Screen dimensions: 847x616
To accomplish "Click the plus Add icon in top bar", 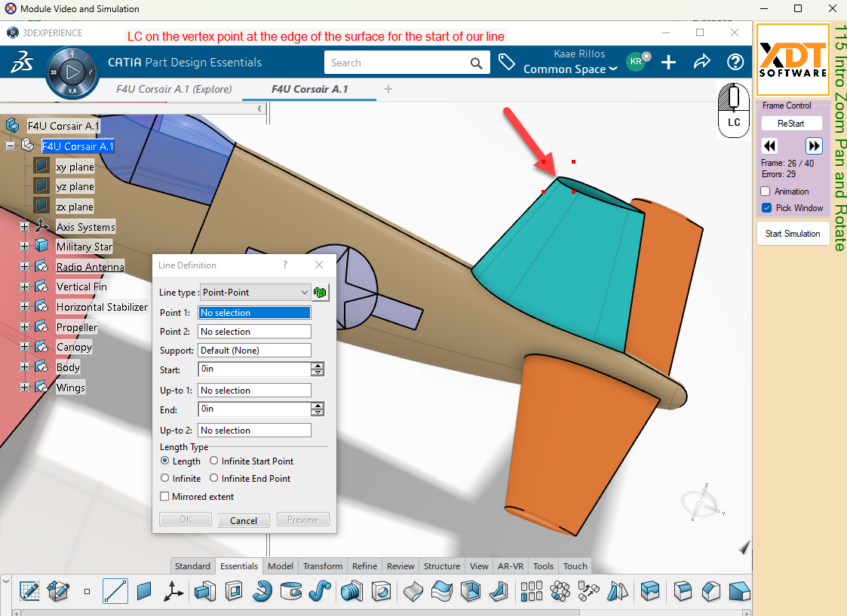I will (668, 62).
